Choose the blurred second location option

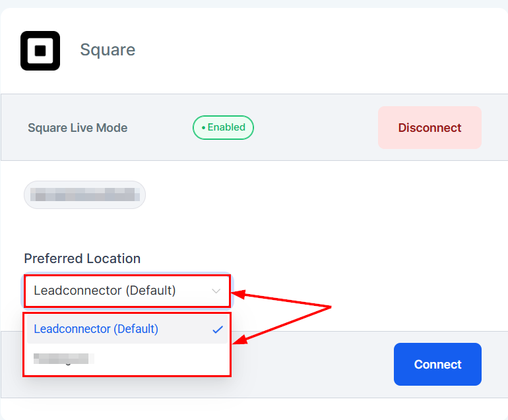(x=127, y=359)
